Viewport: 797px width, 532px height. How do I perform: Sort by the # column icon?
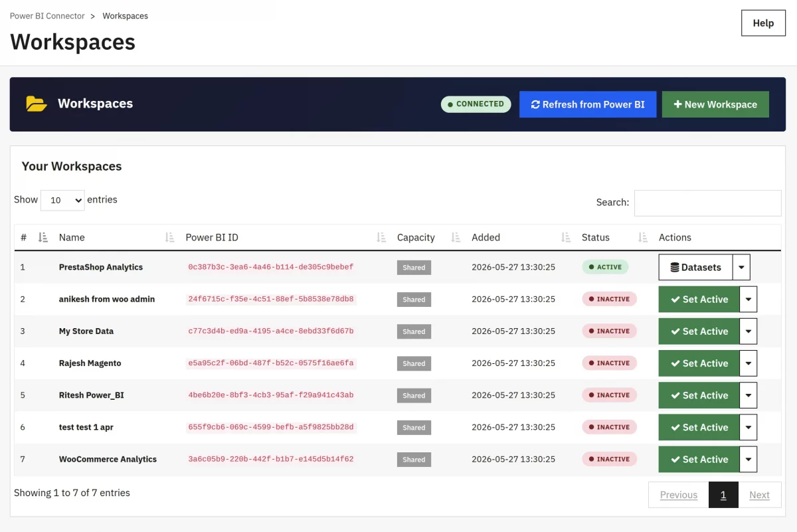click(x=43, y=237)
